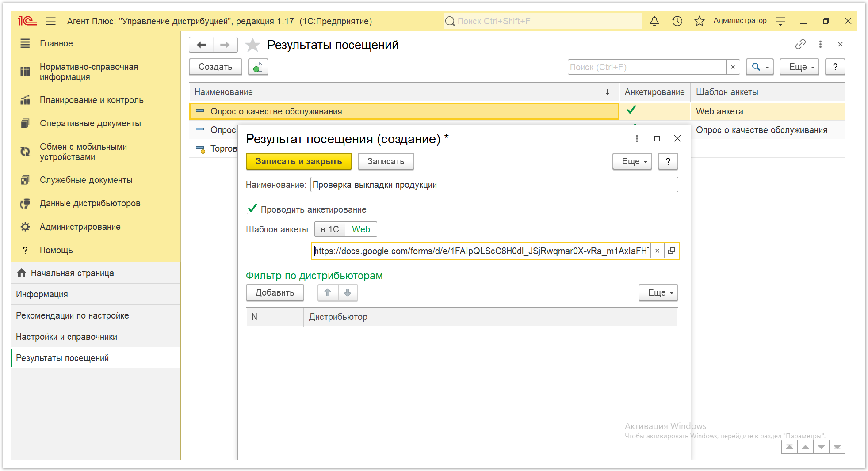Open Администрирование section

[x=80, y=227]
